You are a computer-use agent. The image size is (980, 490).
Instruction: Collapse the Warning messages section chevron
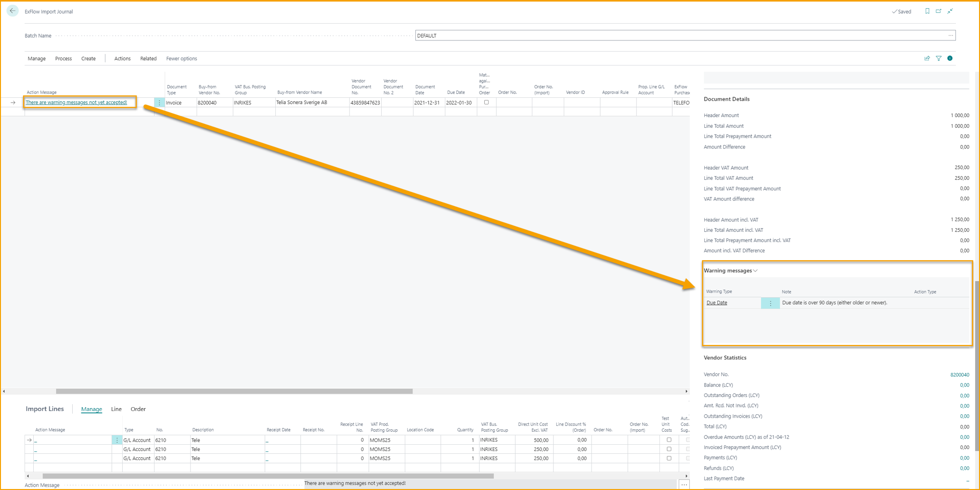pyautogui.click(x=756, y=270)
